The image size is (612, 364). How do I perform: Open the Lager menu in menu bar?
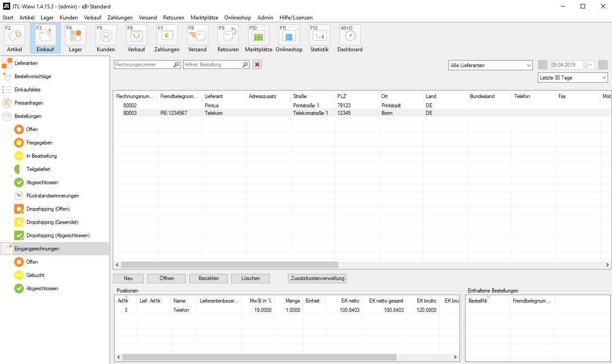click(x=47, y=18)
